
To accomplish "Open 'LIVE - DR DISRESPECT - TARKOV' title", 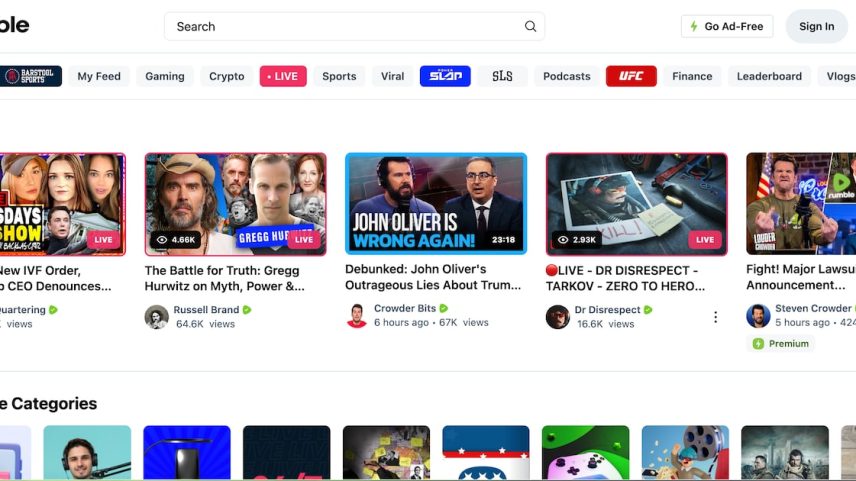I will click(x=626, y=278).
